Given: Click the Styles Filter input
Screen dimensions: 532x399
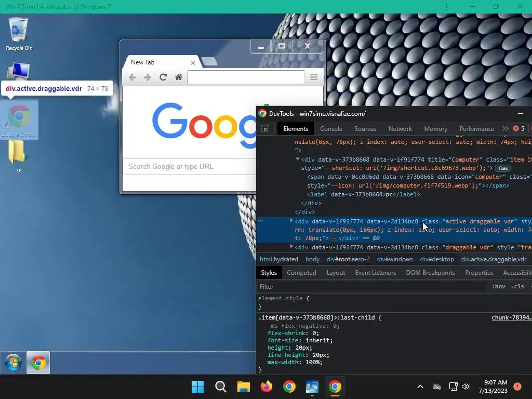Looking at the screenshot, I should [x=371, y=287].
